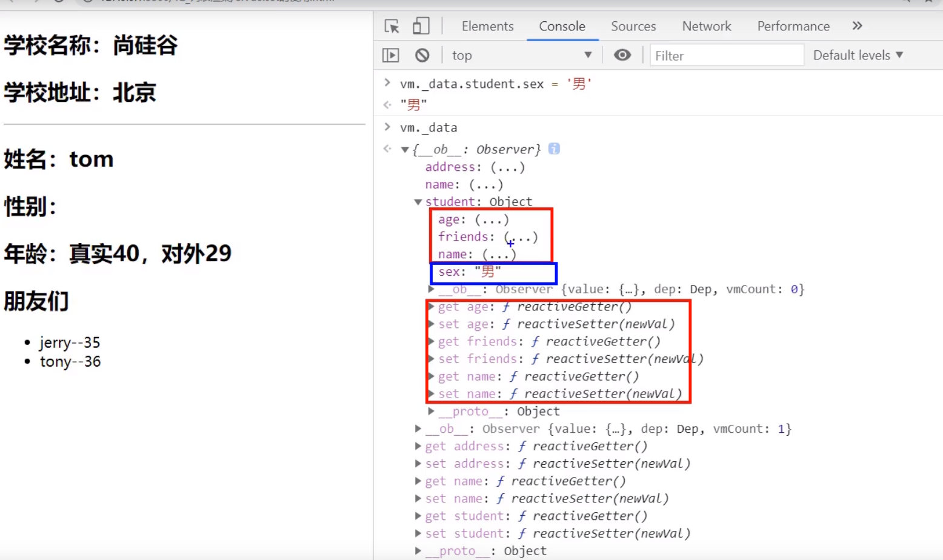The height and width of the screenshot is (560, 943).
Task: Open the more tabs chevron menu
Action: (x=857, y=26)
